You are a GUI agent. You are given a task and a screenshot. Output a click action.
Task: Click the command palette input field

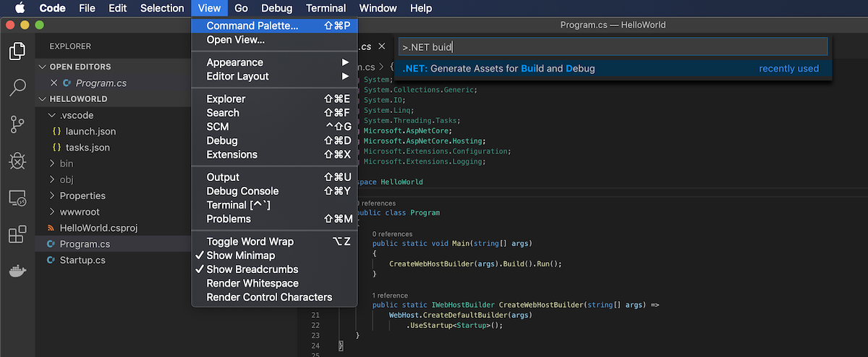(613, 47)
